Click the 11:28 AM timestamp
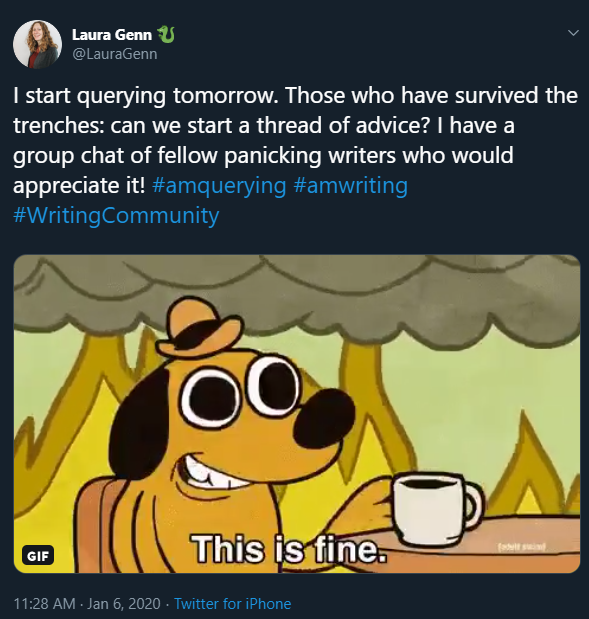Screen dimensions: 589x619 [44, 604]
